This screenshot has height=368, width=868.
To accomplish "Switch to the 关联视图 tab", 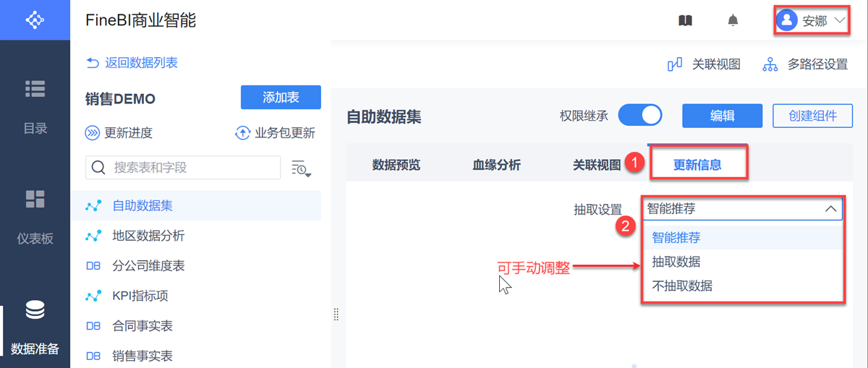I will [597, 165].
